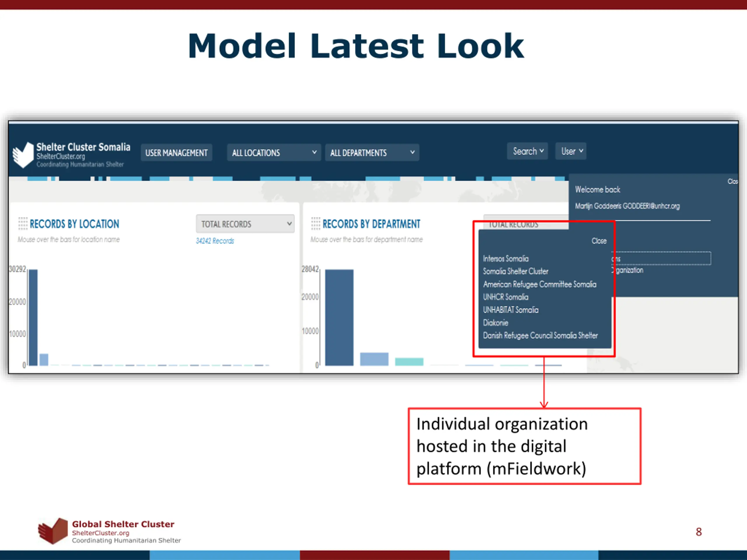Select Intersos Somalia from the list
The width and height of the screenshot is (747, 560).
point(506,259)
